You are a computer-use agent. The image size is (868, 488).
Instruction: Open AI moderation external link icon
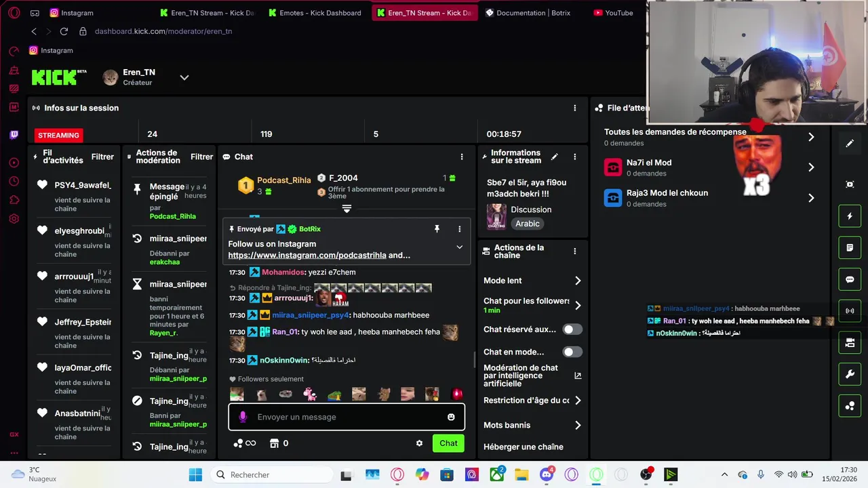[x=578, y=375]
